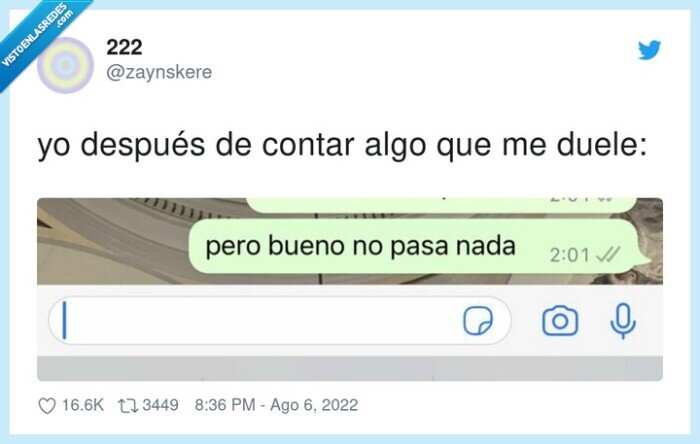Viewport: 700px width, 444px height.
Task: Open the round profile avatar
Action: click(x=65, y=65)
